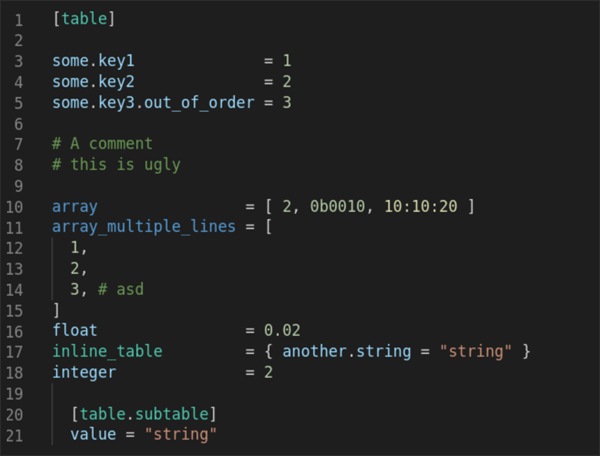Click the 'array' key on line 10

(x=75, y=207)
